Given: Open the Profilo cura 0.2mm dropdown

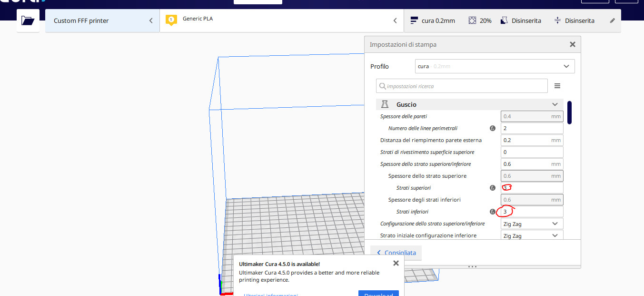Looking at the screenshot, I should tap(495, 66).
